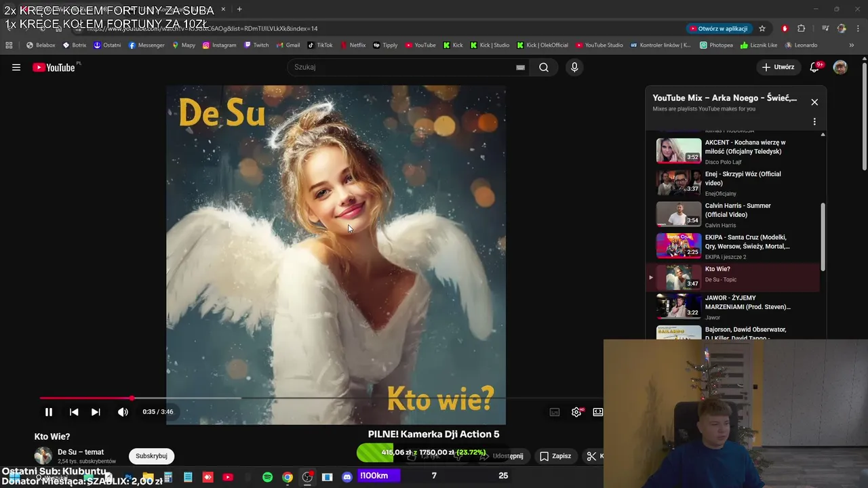Save the video with Zapisz button
The height and width of the screenshot is (488, 868).
[555, 456]
